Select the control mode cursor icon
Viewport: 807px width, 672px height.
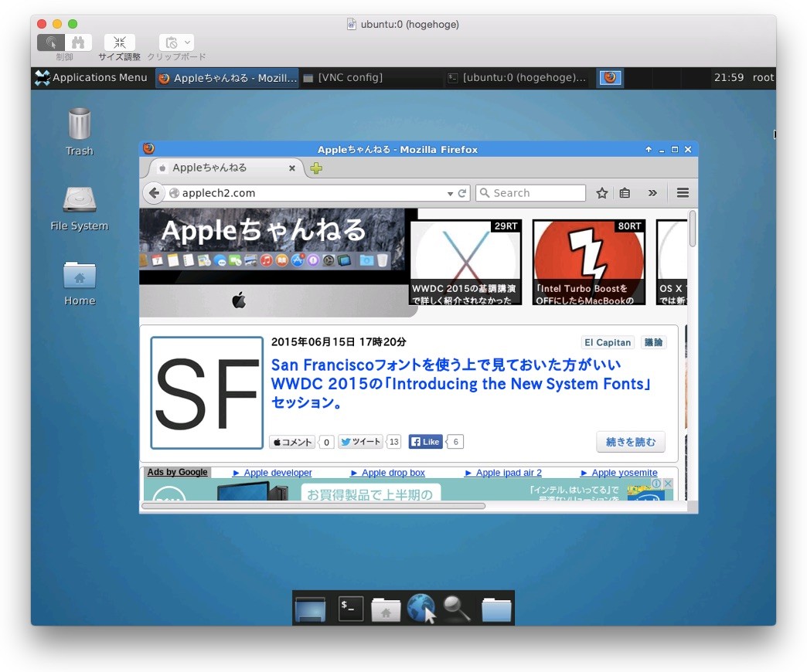click(50, 42)
